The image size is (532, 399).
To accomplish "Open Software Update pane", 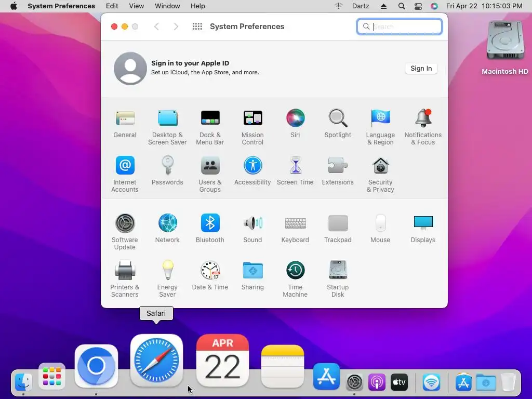I will (125, 232).
